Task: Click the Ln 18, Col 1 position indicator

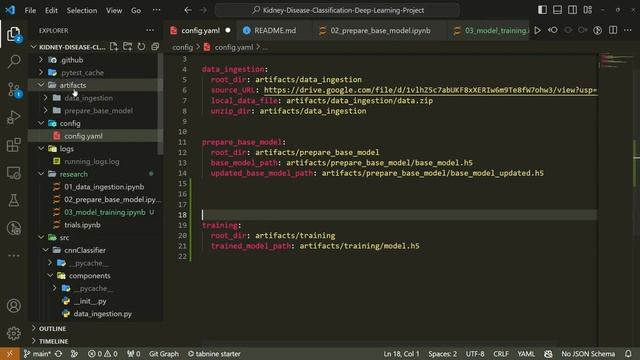Action: (x=401, y=353)
